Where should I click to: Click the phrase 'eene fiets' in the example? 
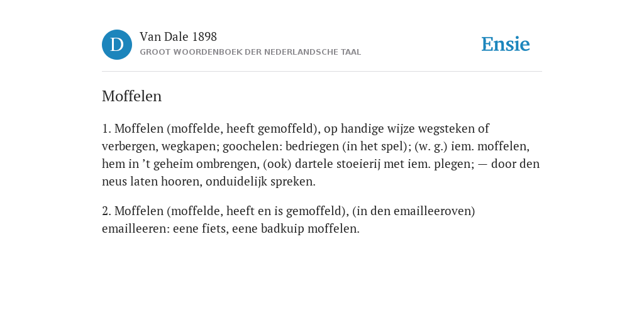tap(199, 228)
